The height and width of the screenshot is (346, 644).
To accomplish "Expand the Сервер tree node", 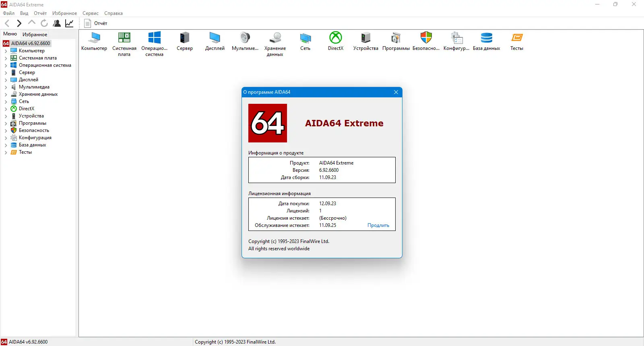I will [6, 73].
